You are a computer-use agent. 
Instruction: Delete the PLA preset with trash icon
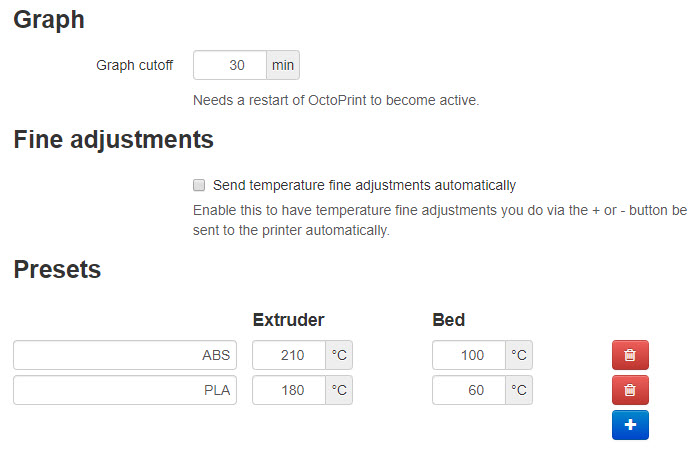tap(630, 390)
